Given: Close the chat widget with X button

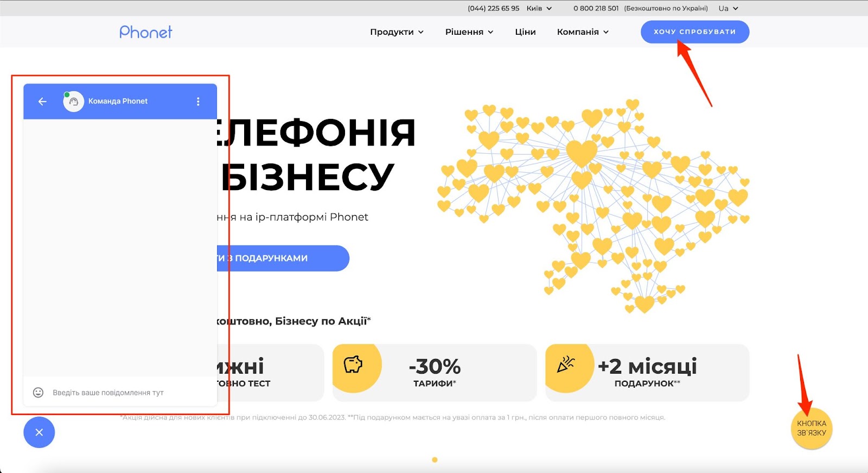Looking at the screenshot, I should [39, 432].
